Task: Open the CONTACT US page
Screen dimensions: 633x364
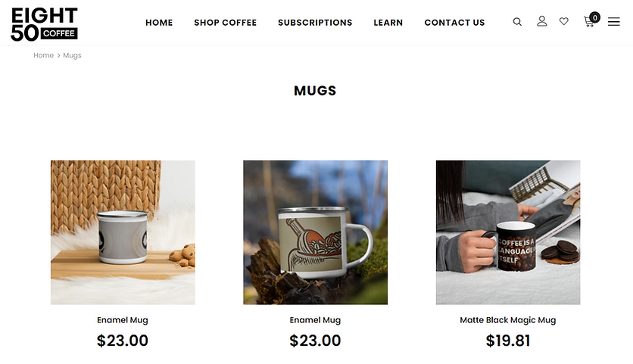Action: (454, 23)
